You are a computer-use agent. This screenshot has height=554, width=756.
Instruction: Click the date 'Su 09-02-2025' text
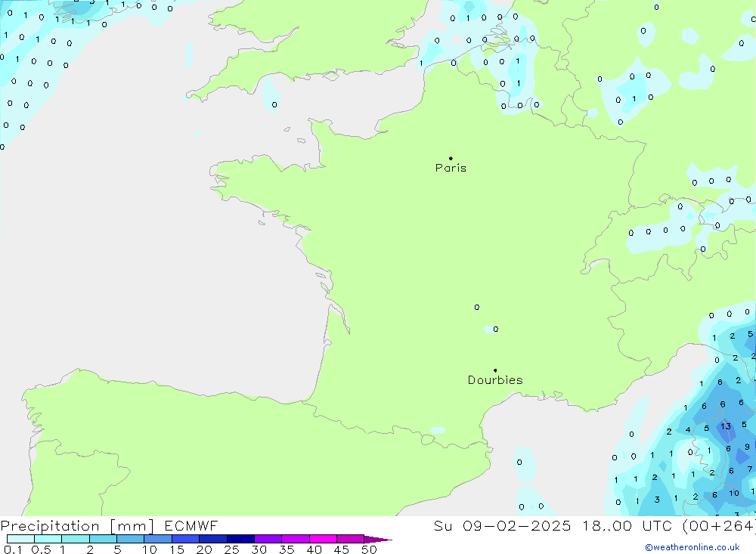click(x=502, y=526)
